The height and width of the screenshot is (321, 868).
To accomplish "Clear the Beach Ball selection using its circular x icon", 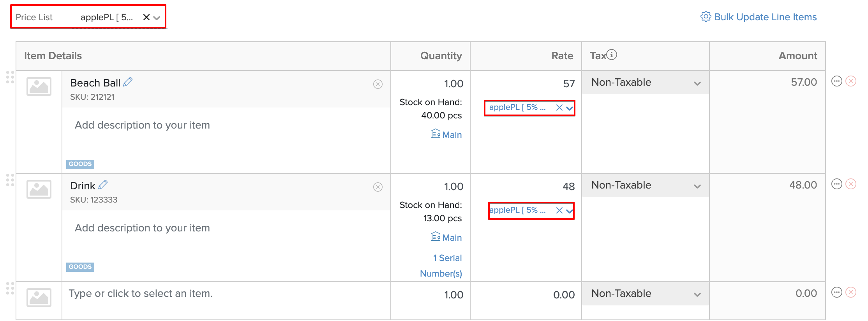I will pos(377,84).
